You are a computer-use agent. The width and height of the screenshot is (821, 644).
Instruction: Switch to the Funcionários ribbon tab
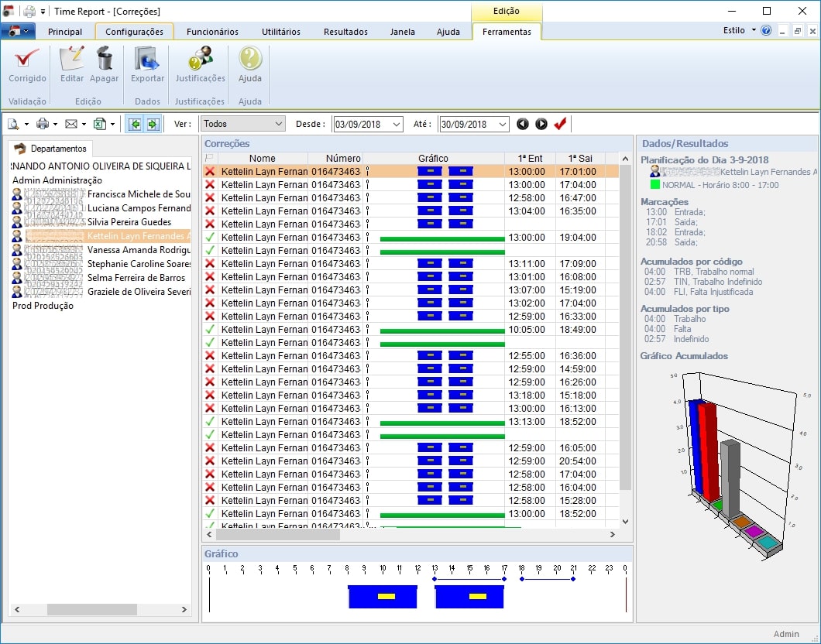pos(211,32)
